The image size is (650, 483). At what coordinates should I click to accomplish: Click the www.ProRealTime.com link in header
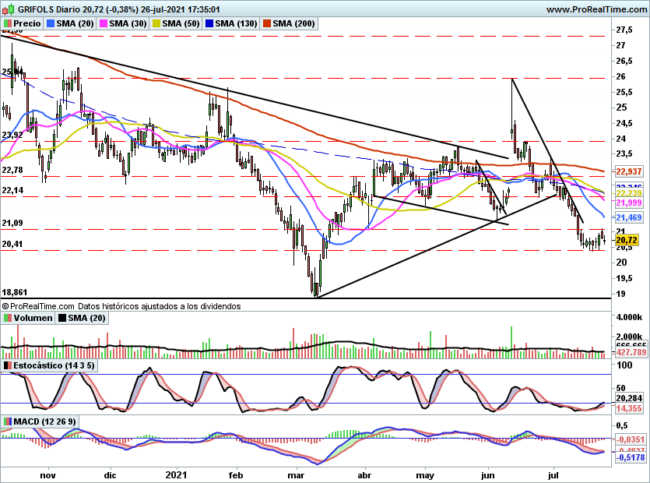point(597,9)
